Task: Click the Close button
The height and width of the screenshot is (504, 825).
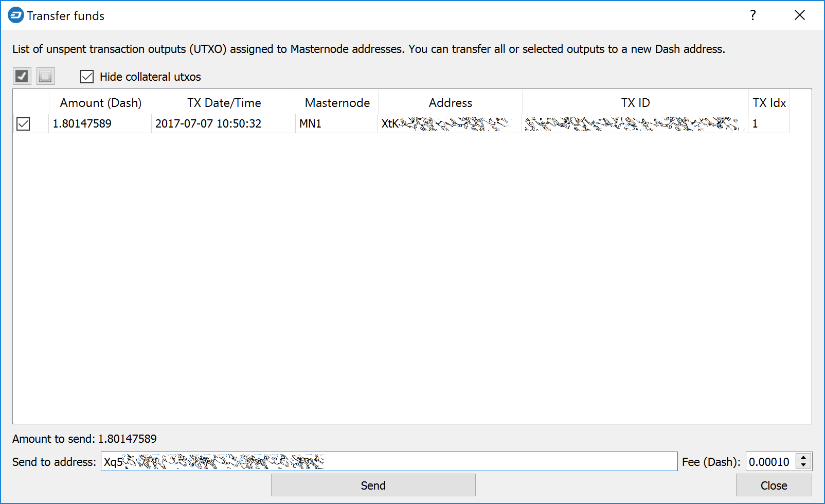Action: click(774, 485)
